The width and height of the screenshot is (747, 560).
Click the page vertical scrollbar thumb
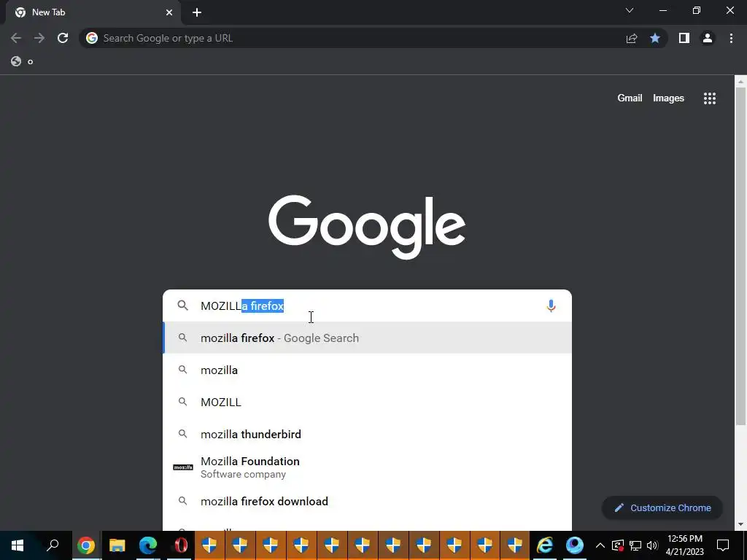coord(740,256)
